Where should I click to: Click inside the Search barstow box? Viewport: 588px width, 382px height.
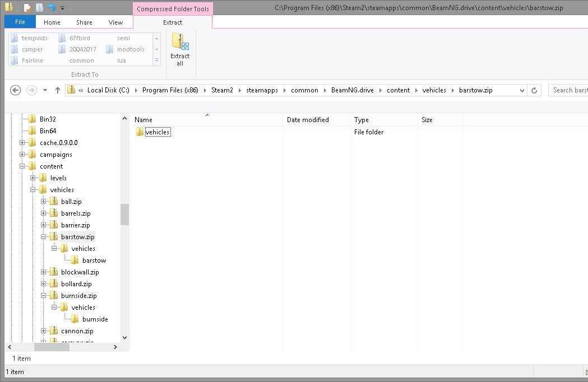[x=568, y=90]
